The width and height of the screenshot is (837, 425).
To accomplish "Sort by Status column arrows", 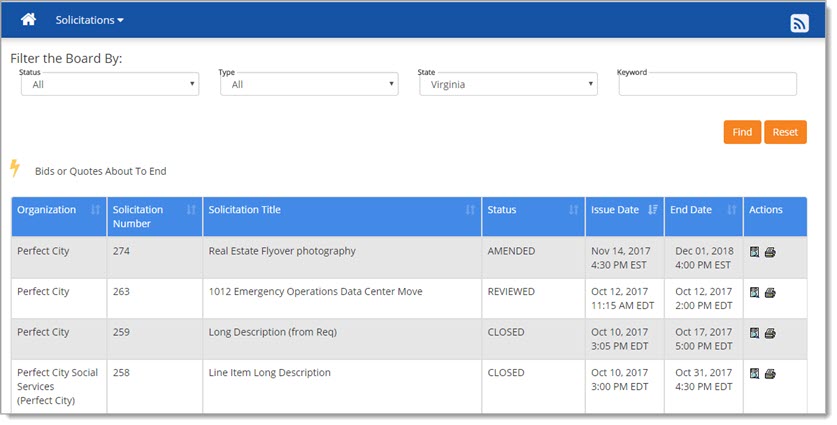I will pos(574,209).
